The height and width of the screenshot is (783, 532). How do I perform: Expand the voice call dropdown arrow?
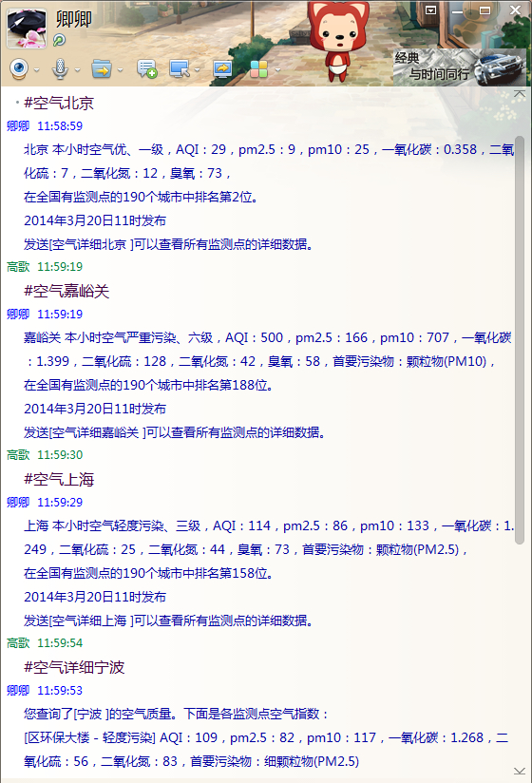click(x=77, y=70)
